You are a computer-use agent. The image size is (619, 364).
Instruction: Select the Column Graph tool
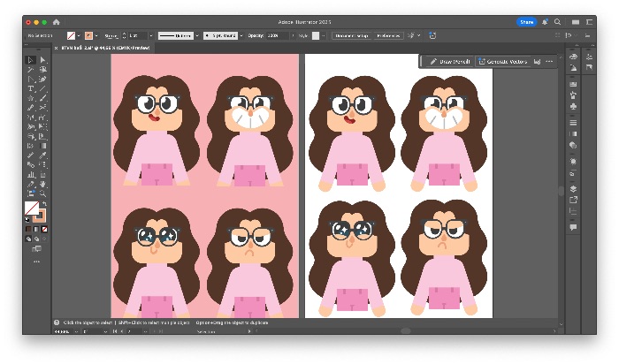[30, 175]
